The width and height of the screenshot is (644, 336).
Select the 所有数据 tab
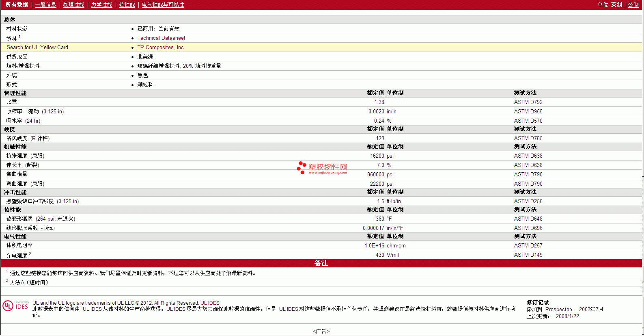click(17, 5)
